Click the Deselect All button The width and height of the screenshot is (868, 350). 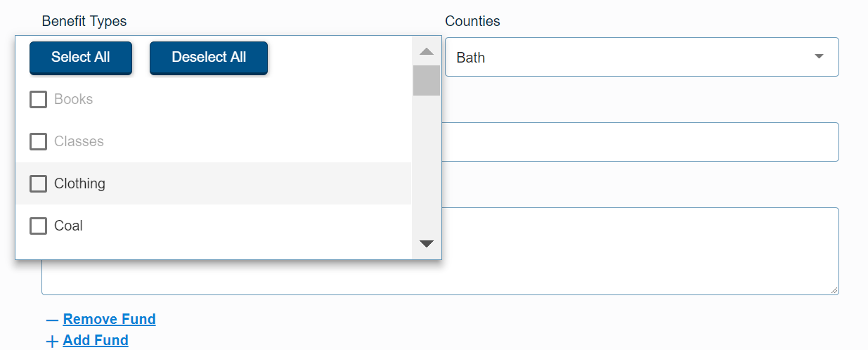[209, 58]
